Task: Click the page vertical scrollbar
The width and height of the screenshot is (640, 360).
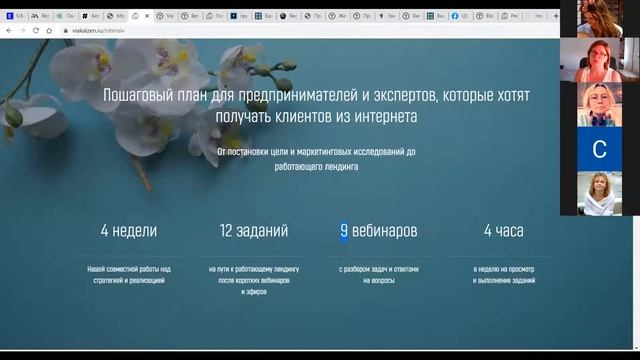Action: (x=636, y=282)
